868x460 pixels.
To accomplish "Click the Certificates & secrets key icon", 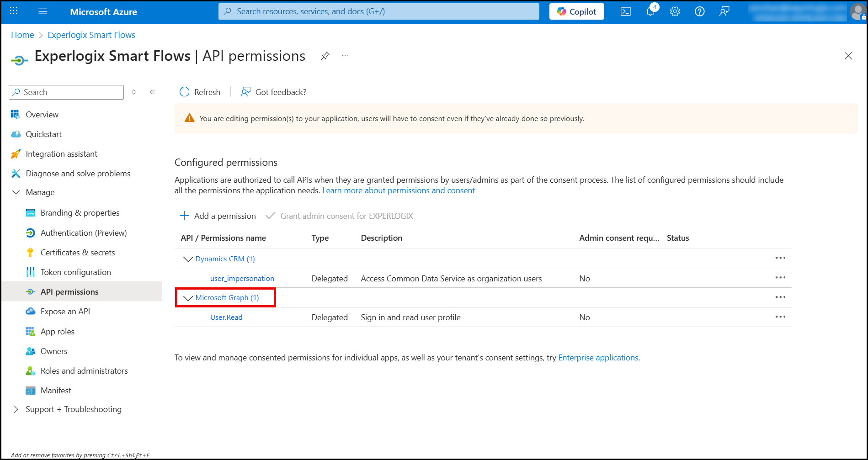I will (30, 253).
